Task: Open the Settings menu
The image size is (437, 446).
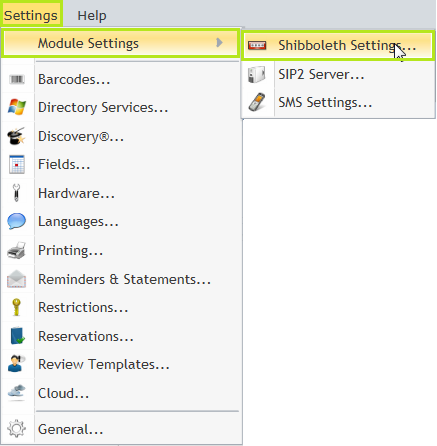Action: click(31, 15)
